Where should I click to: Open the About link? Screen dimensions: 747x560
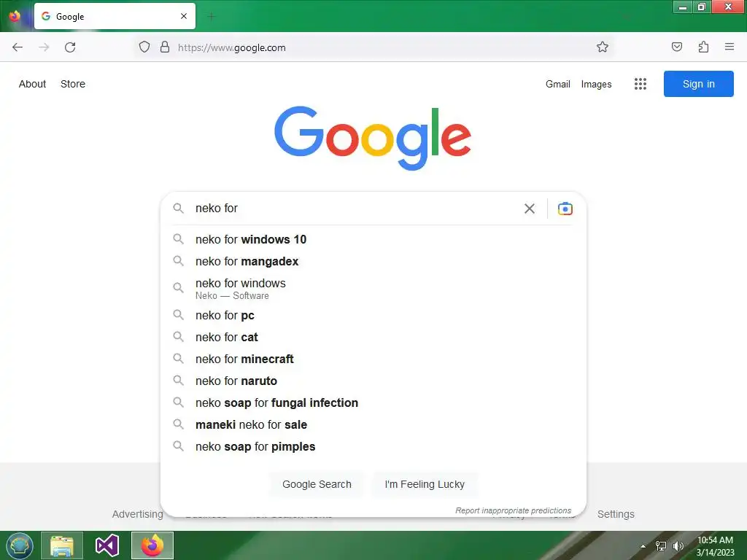coord(32,84)
